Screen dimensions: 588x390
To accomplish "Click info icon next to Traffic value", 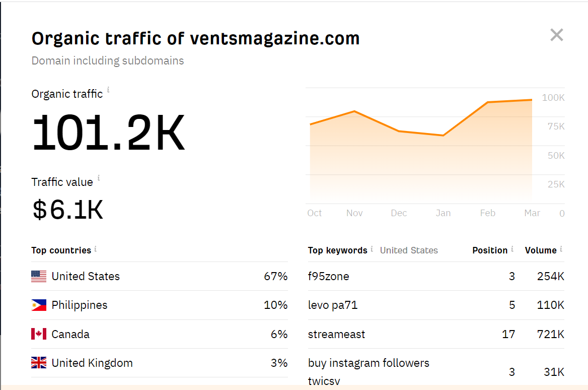I will 99,178.
